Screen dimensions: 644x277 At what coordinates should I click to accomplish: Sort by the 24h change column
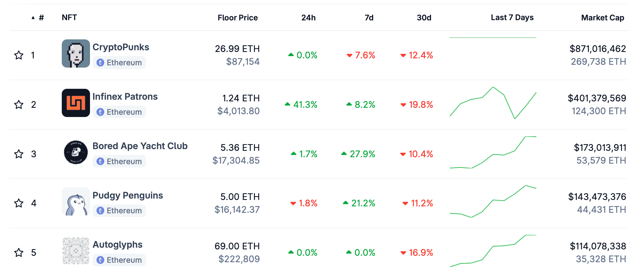[308, 18]
